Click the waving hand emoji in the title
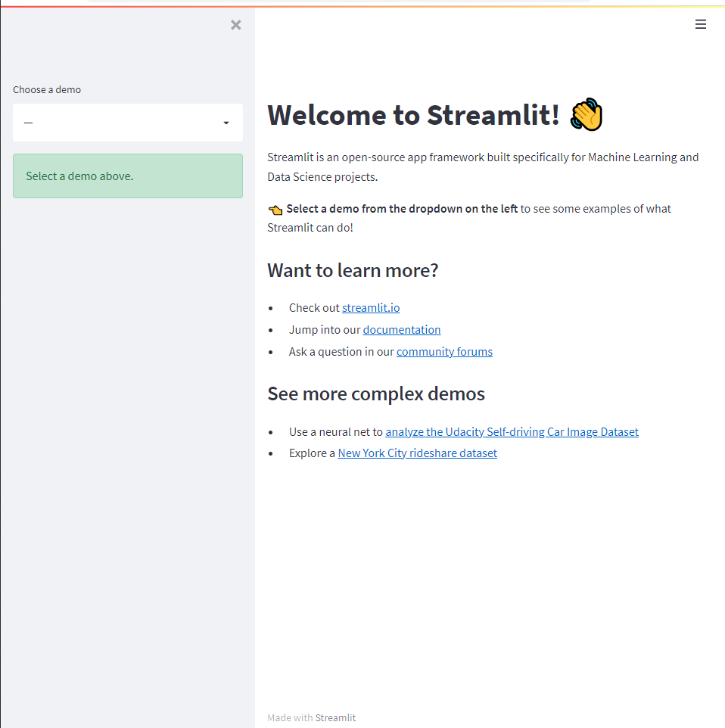Image resolution: width=725 pixels, height=728 pixels. (x=587, y=114)
